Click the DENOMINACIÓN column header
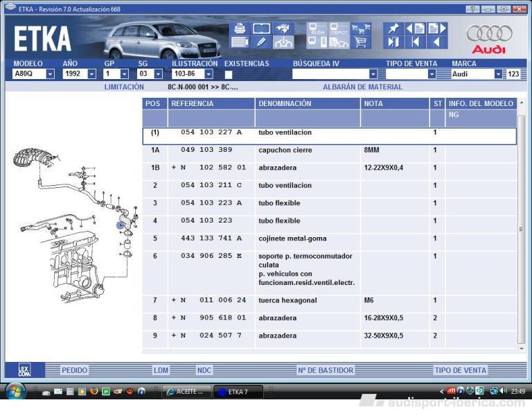The image size is (532, 416). point(308,103)
